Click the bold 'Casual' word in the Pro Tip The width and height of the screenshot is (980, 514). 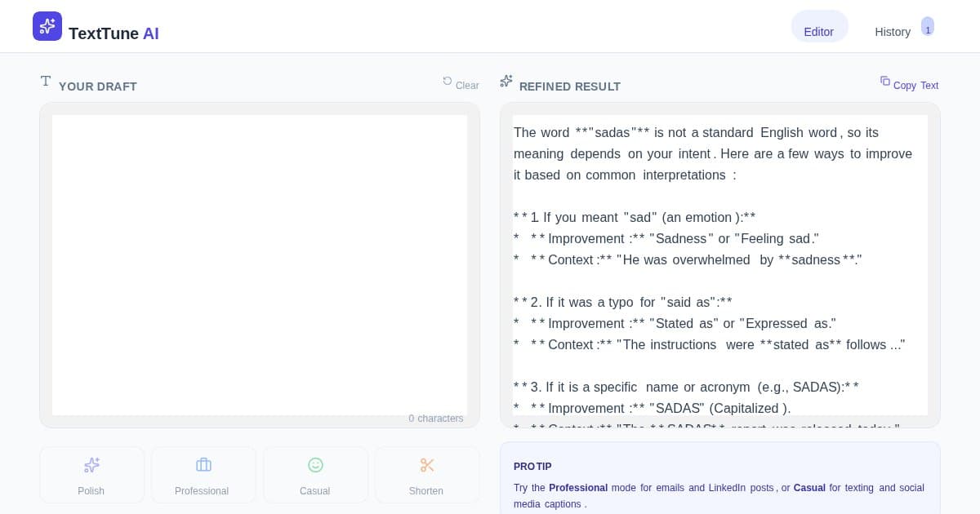coord(808,488)
